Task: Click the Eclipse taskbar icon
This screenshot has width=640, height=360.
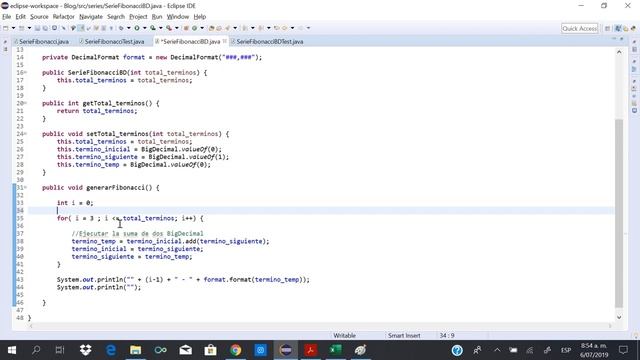Action: click(x=285, y=350)
